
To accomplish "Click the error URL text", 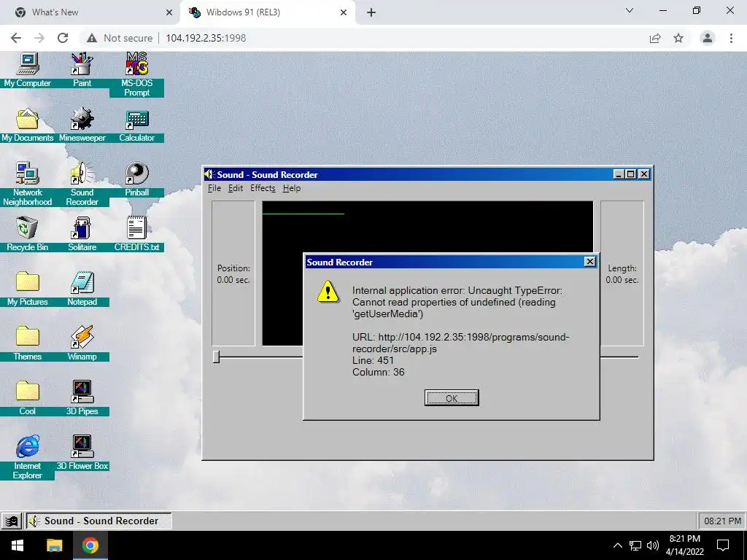I will [x=461, y=343].
